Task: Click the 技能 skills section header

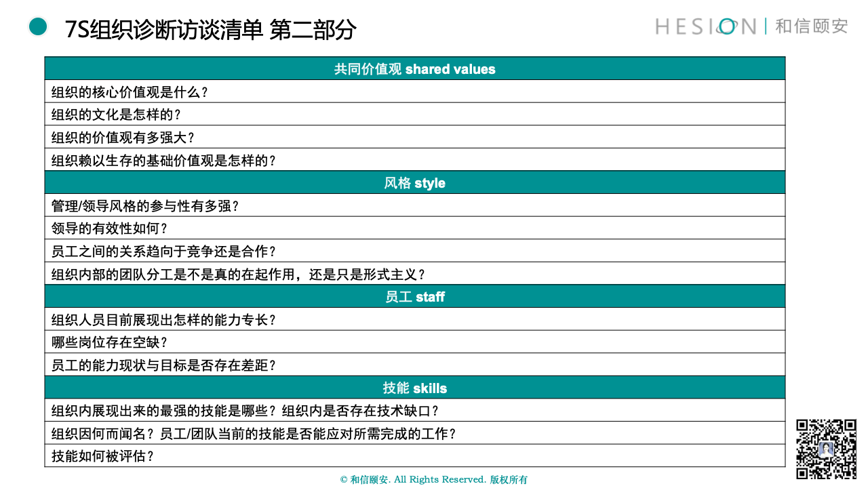Action: point(414,388)
